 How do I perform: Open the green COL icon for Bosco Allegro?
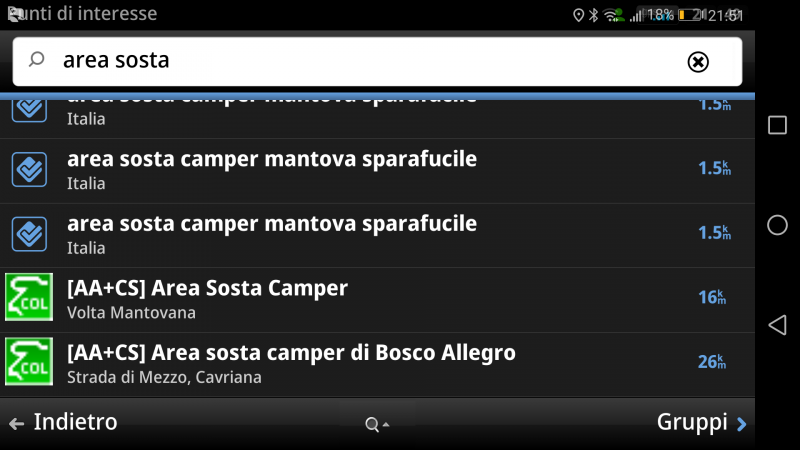[29, 361]
